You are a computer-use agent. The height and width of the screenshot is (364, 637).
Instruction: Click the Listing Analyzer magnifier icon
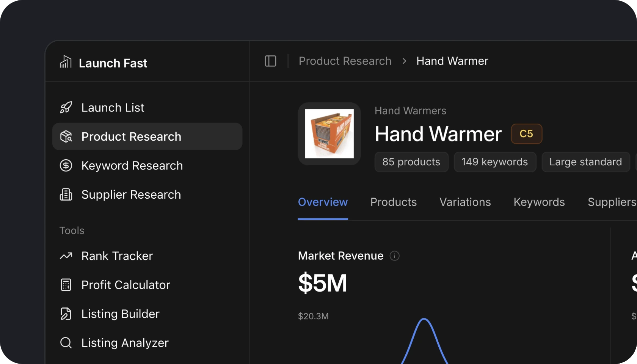click(x=66, y=343)
